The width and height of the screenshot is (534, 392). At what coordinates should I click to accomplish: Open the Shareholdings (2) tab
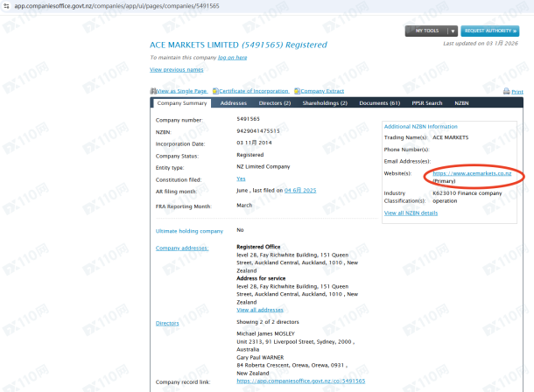coord(325,103)
